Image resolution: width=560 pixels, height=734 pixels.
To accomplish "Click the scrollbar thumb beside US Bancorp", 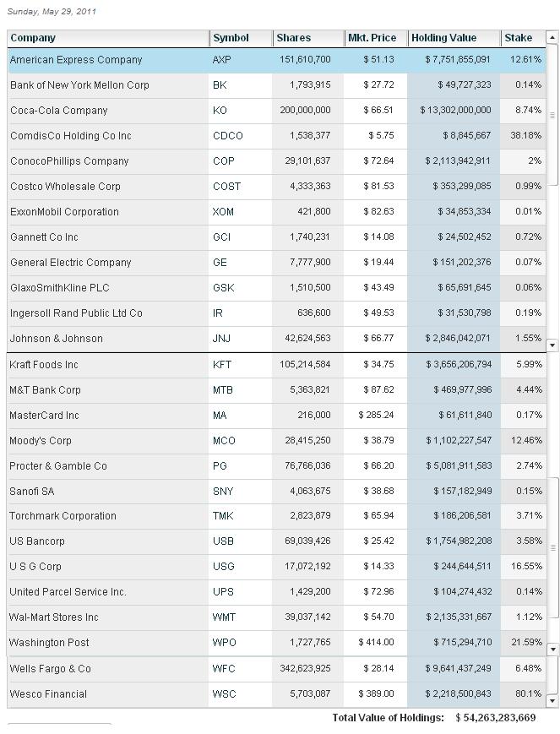I will [553, 547].
